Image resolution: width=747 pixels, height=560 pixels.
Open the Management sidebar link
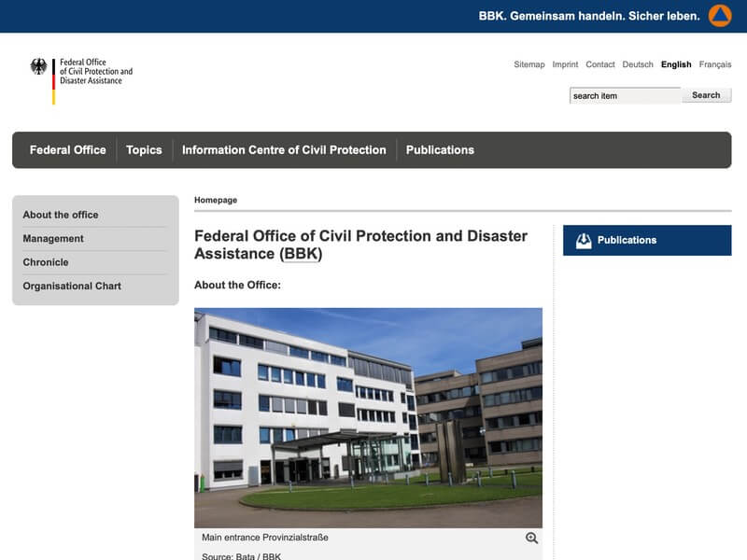pyautogui.click(x=53, y=239)
